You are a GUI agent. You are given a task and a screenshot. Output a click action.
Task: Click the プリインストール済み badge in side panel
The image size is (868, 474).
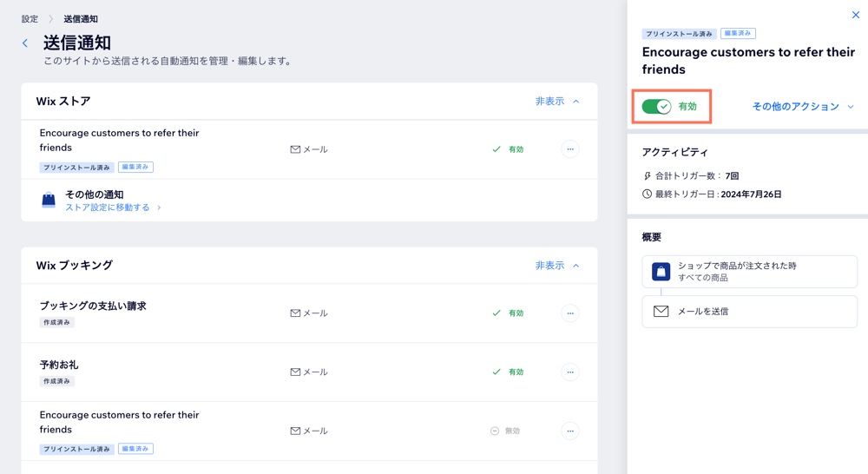pos(680,34)
